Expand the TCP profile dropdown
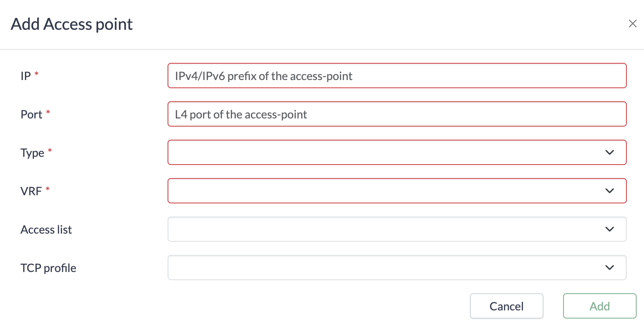This screenshot has height=330, width=644. pos(384,268)
